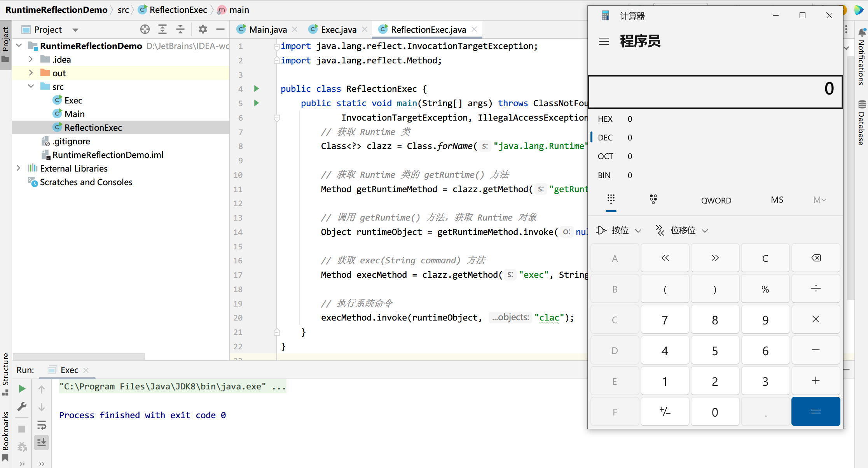Click the Expand All icon in Project toolbar

(162, 30)
